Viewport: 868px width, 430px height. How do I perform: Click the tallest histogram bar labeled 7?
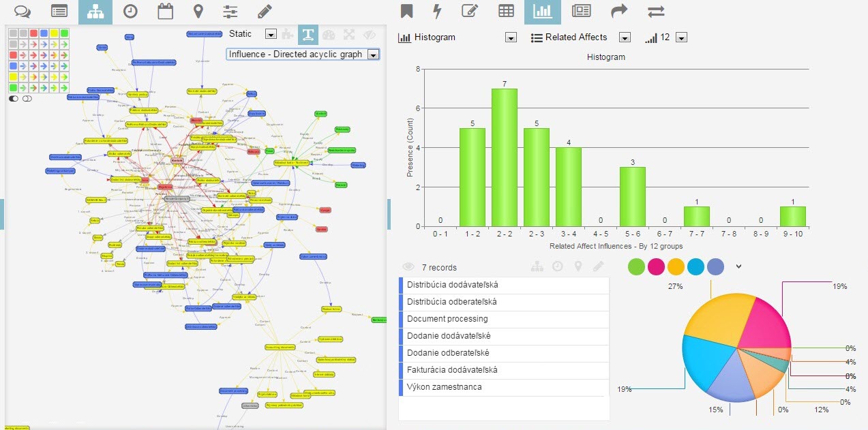pos(504,157)
